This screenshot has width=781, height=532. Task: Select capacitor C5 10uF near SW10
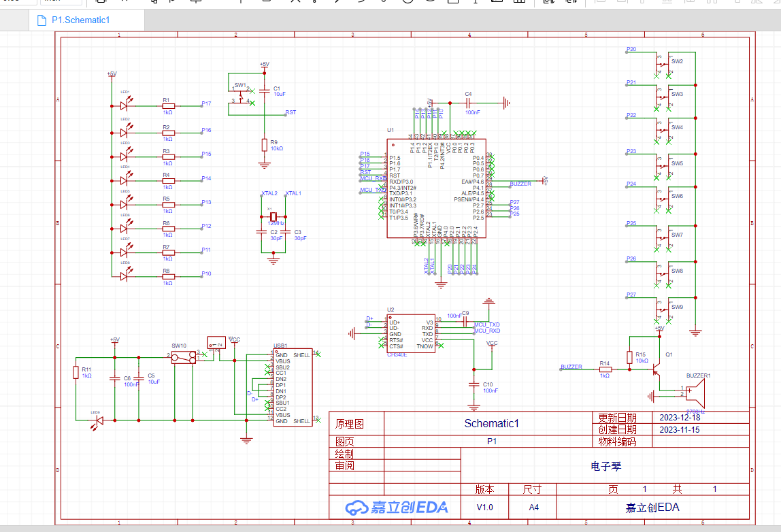pos(139,378)
